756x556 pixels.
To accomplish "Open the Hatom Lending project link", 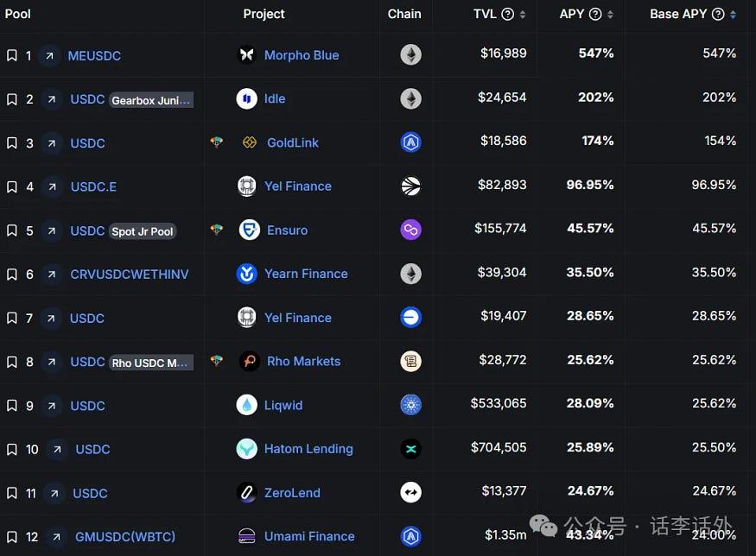I will [308, 449].
